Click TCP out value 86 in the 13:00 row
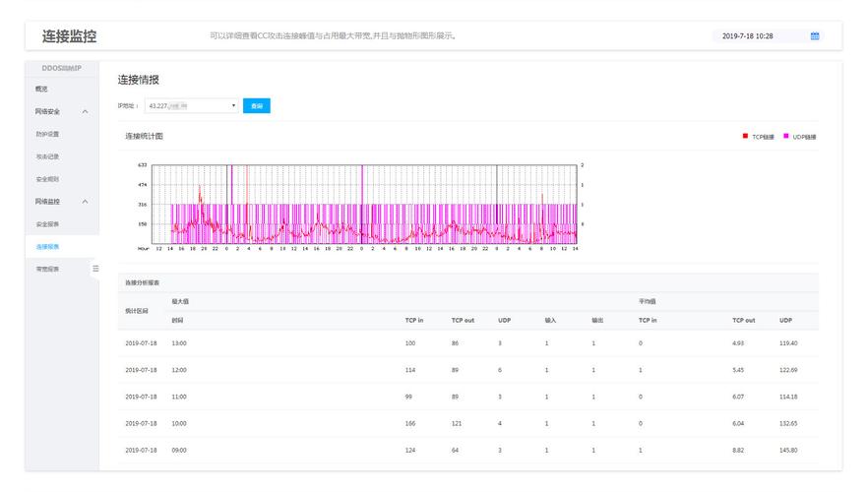Viewport: 868px width, 492px height. pos(455,343)
